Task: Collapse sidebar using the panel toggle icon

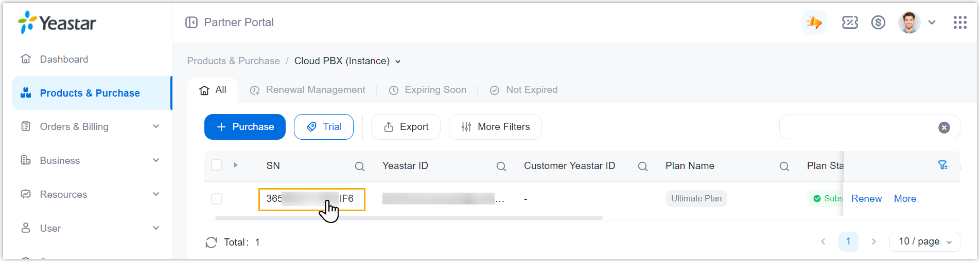Action: [191, 23]
